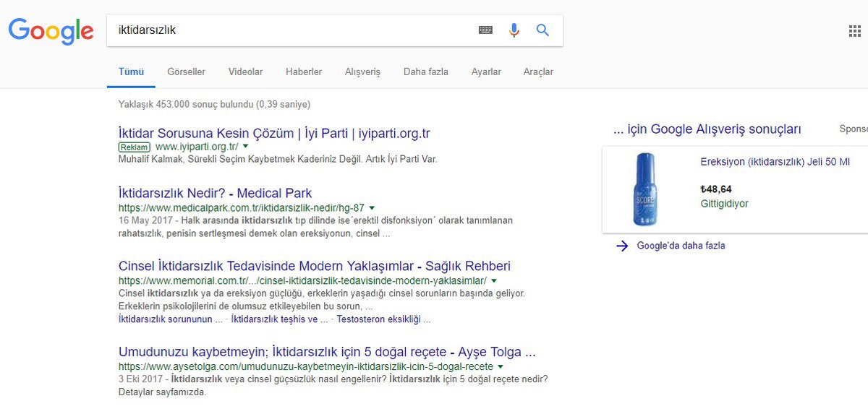Image resolution: width=868 pixels, height=414 pixels.
Task: Click the Google Alışveriş sonuçları heading
Action: (x=707, y=129)
